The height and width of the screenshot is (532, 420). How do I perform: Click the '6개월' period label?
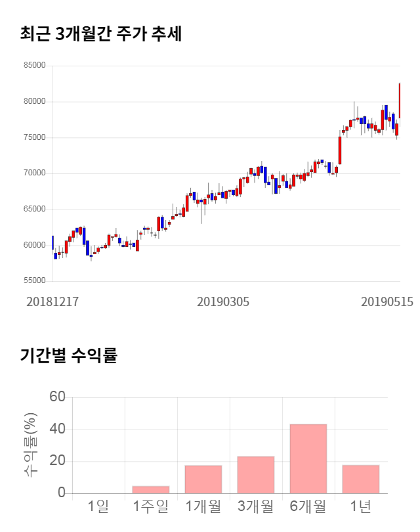click(308, 506)
